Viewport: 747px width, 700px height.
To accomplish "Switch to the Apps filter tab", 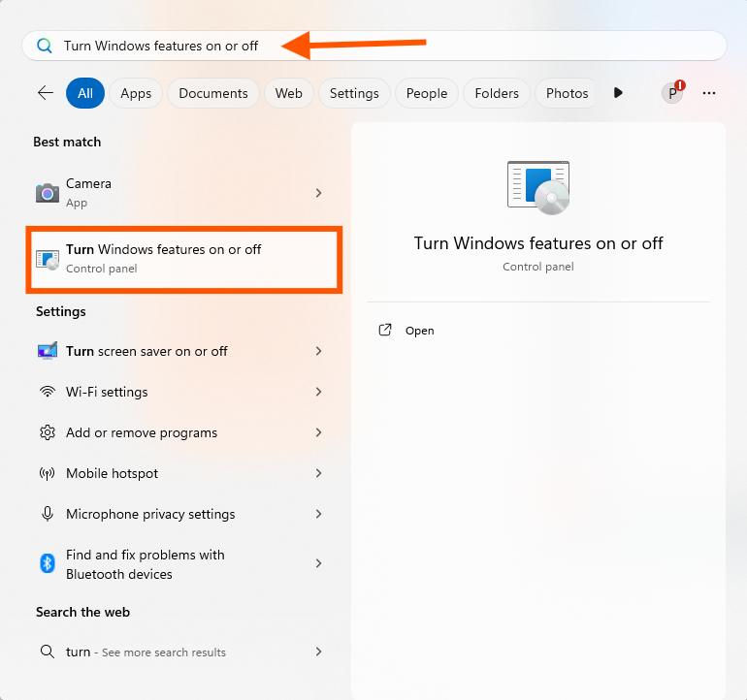I will pyautogui.click(x=136, y=93).
